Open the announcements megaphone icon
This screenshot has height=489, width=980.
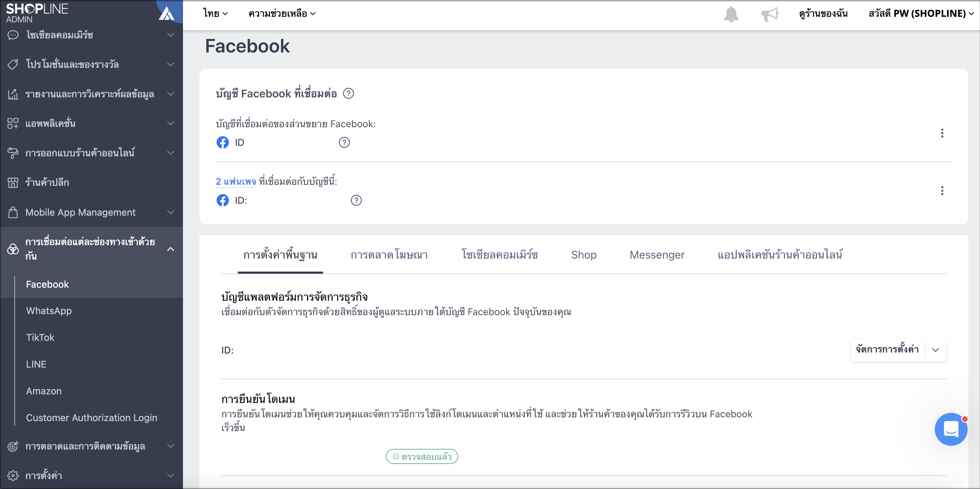[x=770, y=14]
